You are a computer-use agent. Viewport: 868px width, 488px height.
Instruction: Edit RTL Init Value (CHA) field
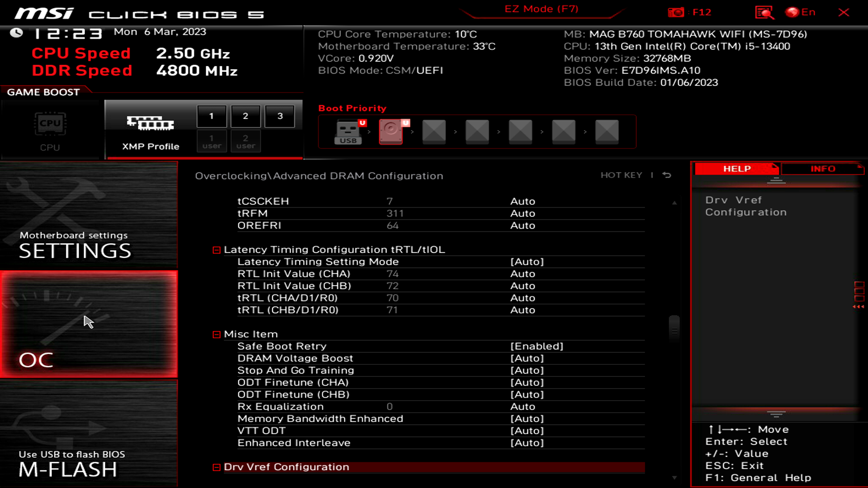coord(523,274)
